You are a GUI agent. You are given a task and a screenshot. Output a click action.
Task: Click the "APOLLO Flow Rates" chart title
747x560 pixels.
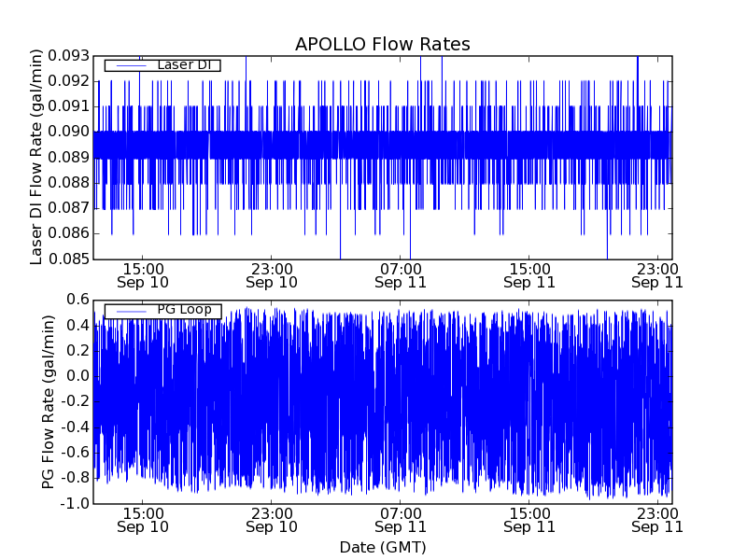pyautogui.click(x=382, y=45)
